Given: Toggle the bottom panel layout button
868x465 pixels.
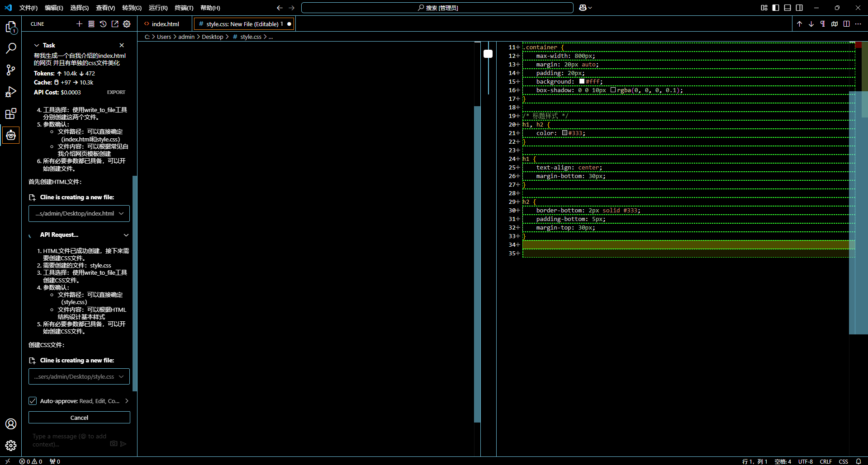Looking at the screenshot, I should [787, 8].
